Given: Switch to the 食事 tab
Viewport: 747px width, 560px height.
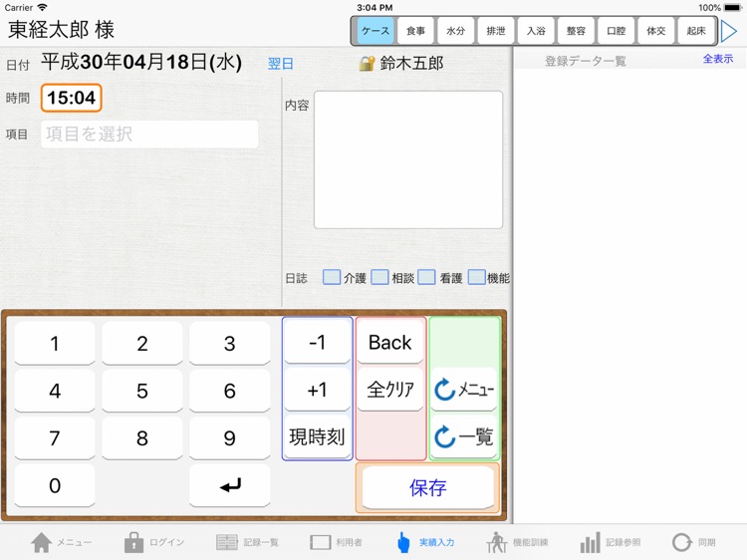Looking at the screenshot, I should pyautogui.click(x=415, y=31).
